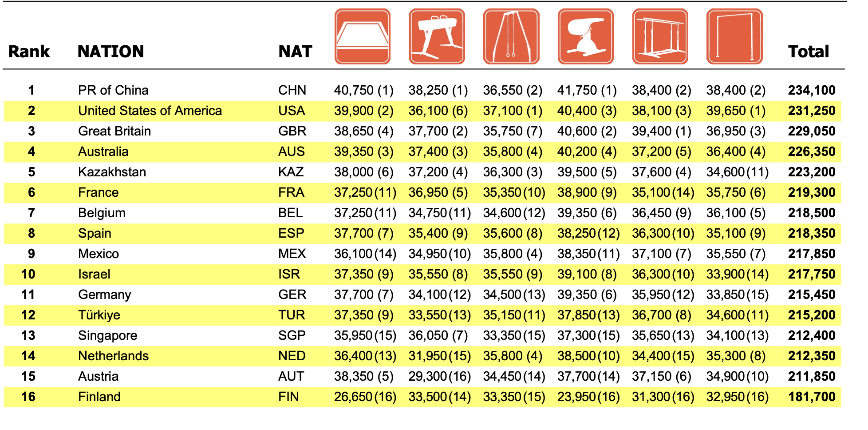This screenshot has height=430, width=868.
Task: Click USA rings score 37,100 (1)
Action: pyautogui.click(x=513, y=111)
